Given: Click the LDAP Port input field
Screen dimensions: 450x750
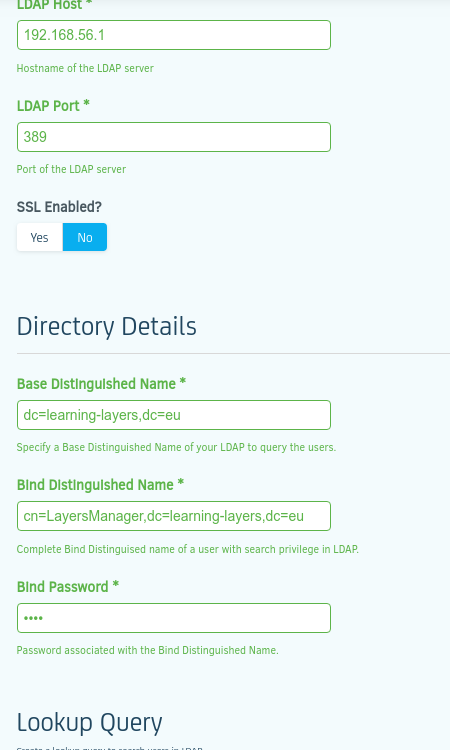Looking at the screenshot, I should tap(174, 137).
